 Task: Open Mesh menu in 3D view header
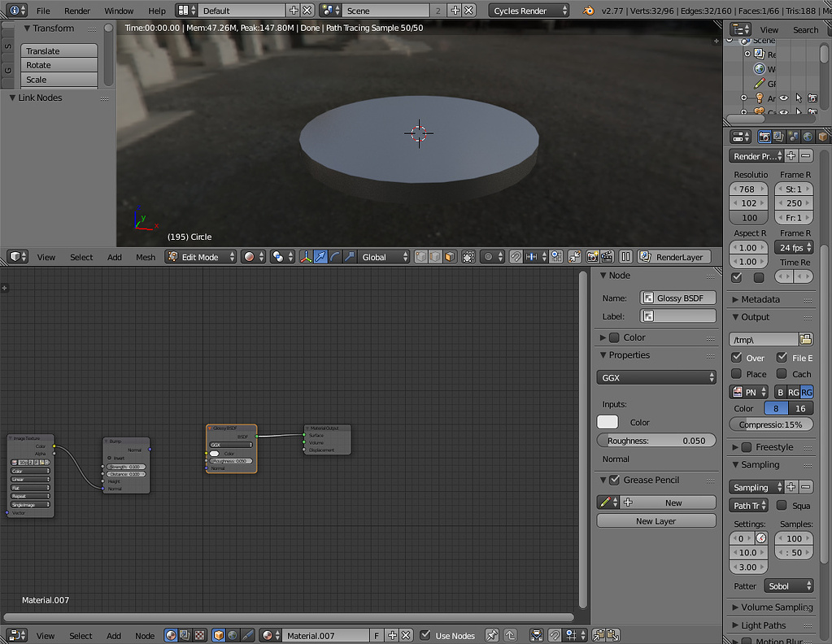(146, 257)
